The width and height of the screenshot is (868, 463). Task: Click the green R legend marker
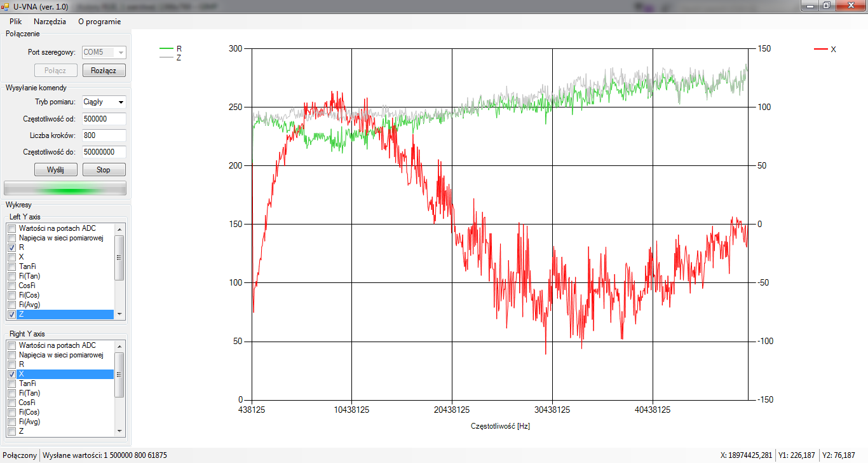(x=166, y=48)
